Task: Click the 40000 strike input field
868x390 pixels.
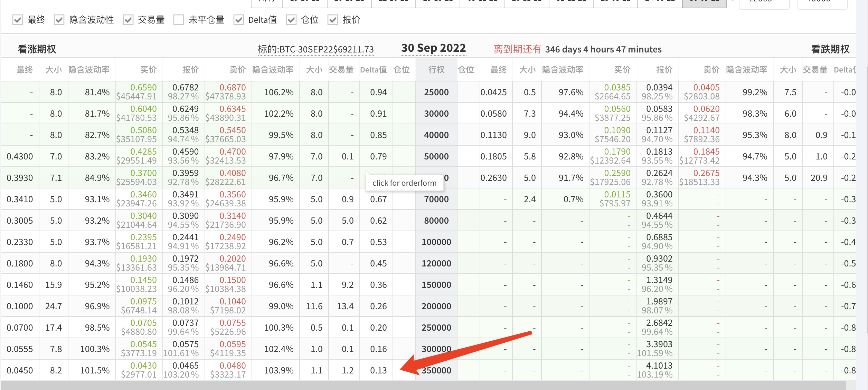Action: tap(822, 3)
